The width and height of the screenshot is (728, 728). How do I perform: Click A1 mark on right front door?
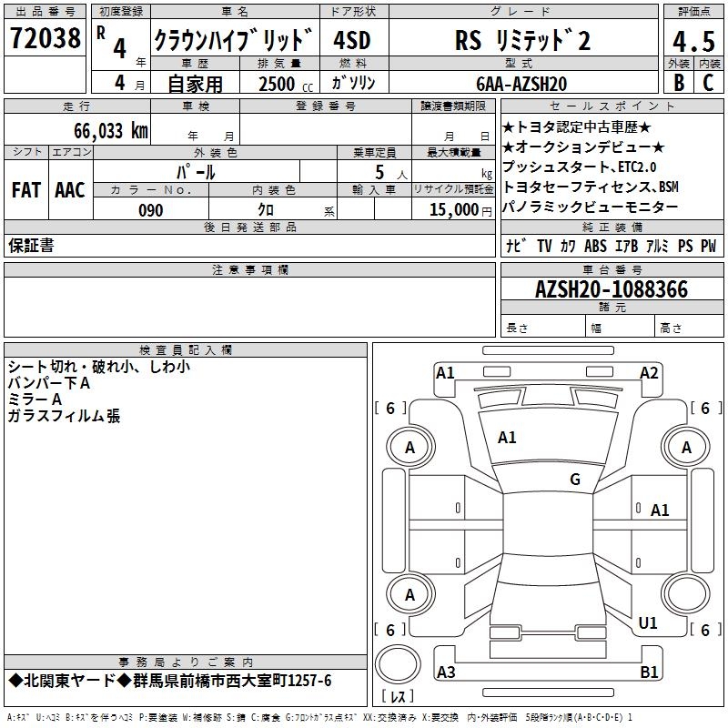click(659, 511)
